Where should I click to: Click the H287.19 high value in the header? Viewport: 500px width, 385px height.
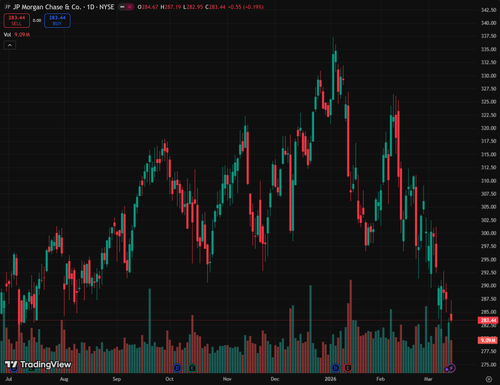(170, 7)
